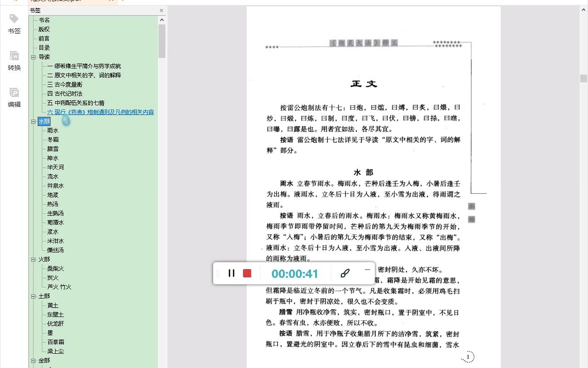
Task: Select the 导读 bookmark
Action: (44, 57)
